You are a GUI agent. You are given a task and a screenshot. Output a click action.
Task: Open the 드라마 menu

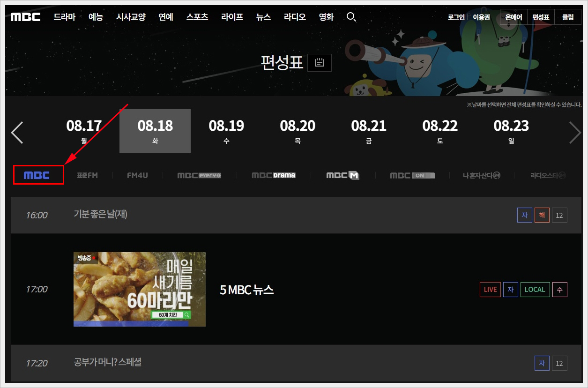point(65,17)
